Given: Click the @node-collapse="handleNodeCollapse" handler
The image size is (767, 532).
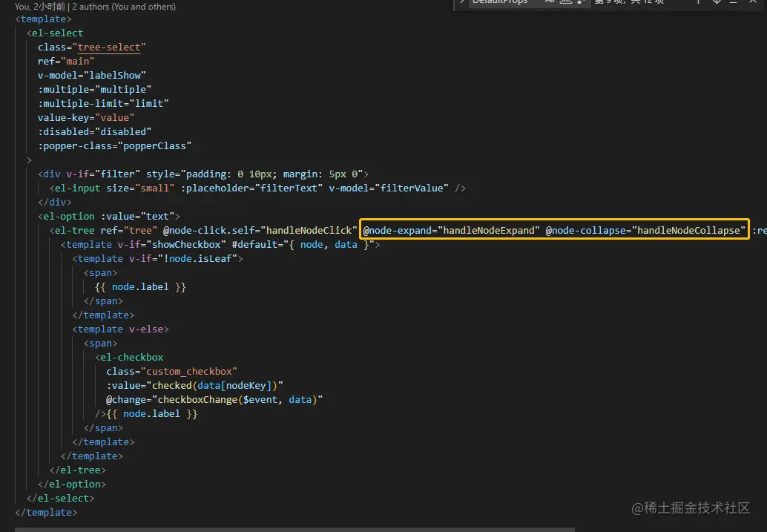Looking at the screenshot, I should click(645, 231).
